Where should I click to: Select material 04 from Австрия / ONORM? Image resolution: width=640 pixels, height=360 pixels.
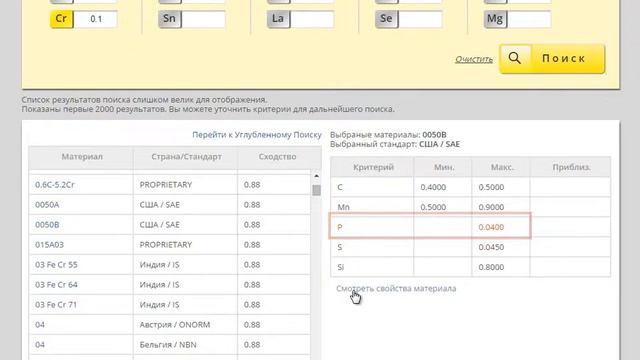click(40, 325)
